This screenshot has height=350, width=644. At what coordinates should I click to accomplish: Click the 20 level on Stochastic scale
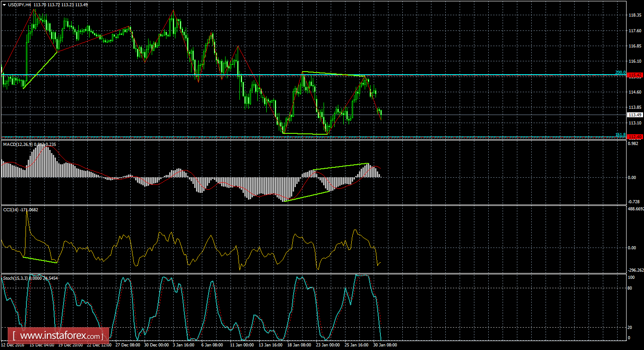tap(631, 327)
